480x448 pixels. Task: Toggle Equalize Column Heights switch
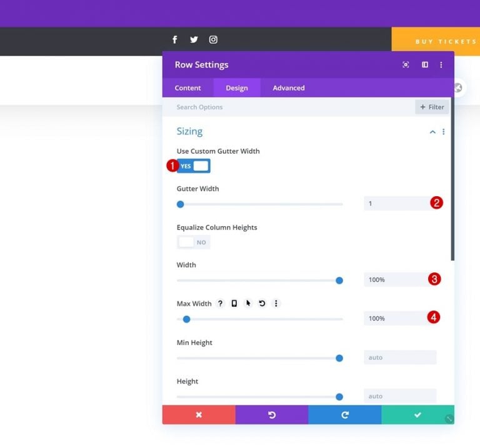194,242
